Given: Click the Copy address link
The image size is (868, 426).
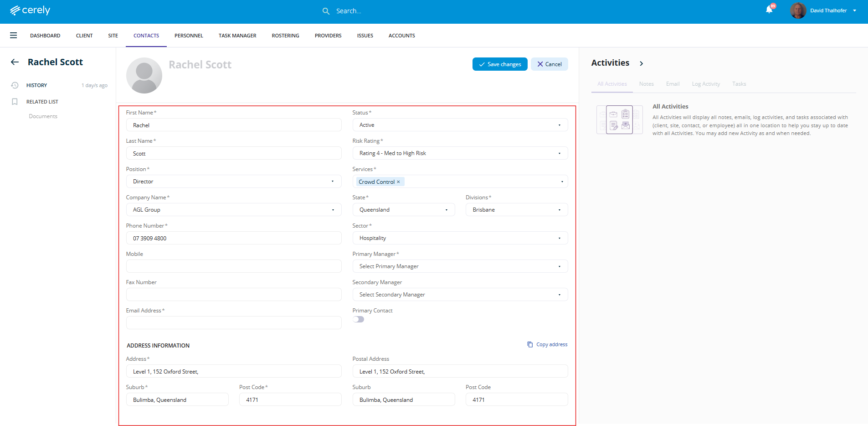Looking at the screenshot, I should (x=552, y=344).
